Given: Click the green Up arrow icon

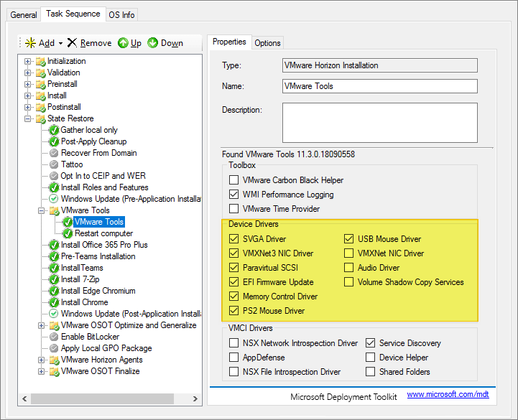Looking at the screenshot, I should pos(123,43).
